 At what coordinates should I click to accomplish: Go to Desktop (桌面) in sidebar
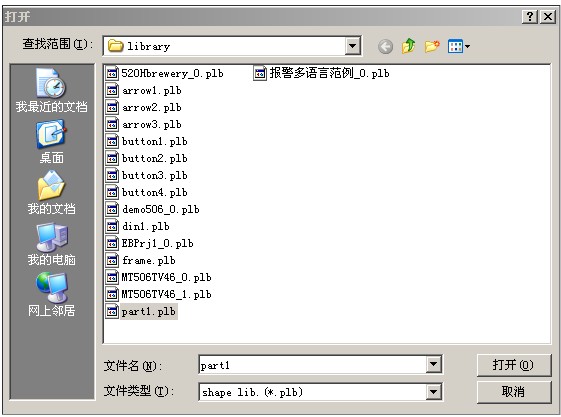click(x=51, y=142)
